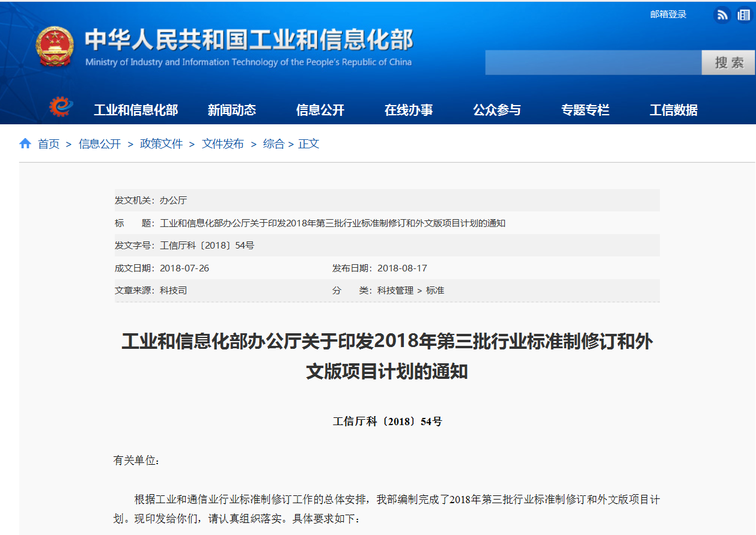Viewport: 756px width, 535px height.
Task: Open the 新闻动态 menu
Action: coord(232,110)
